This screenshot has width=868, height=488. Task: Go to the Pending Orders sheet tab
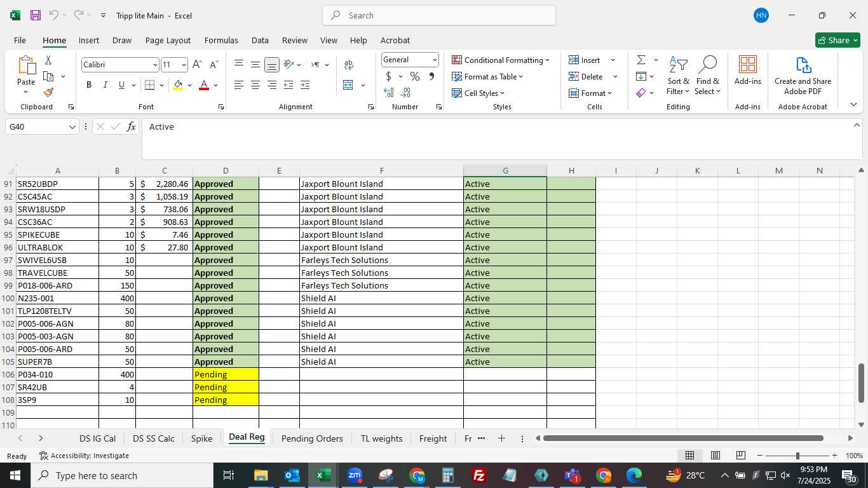click(312, 438)
